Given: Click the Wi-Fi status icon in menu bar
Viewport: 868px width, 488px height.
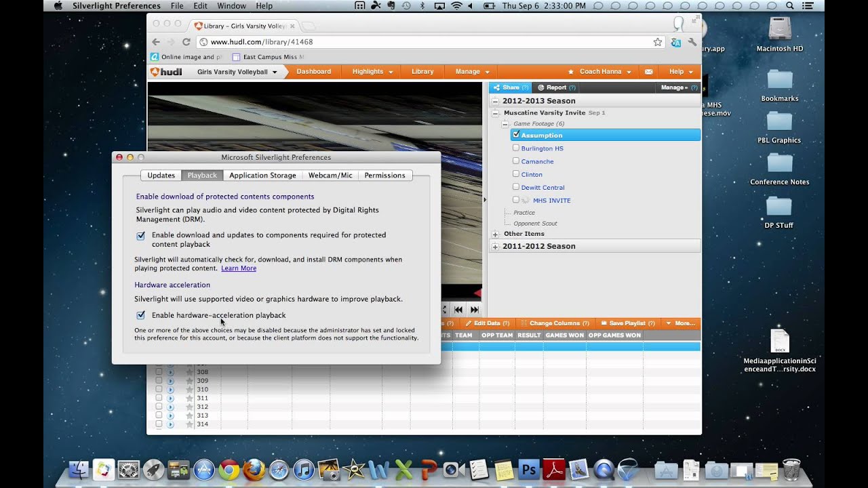Looking at the screenshot, I should [x=456, y=6].
